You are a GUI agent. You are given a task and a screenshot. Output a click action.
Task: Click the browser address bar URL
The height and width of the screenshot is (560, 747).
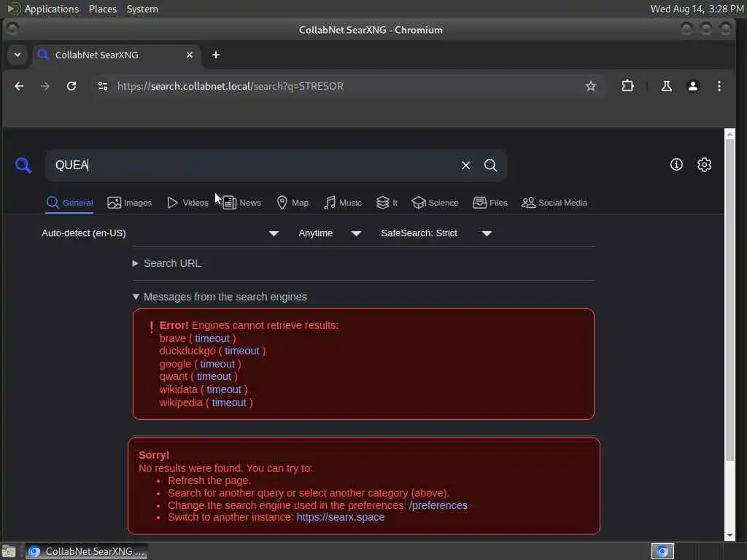pyautogui.click(x=230, y=86)
